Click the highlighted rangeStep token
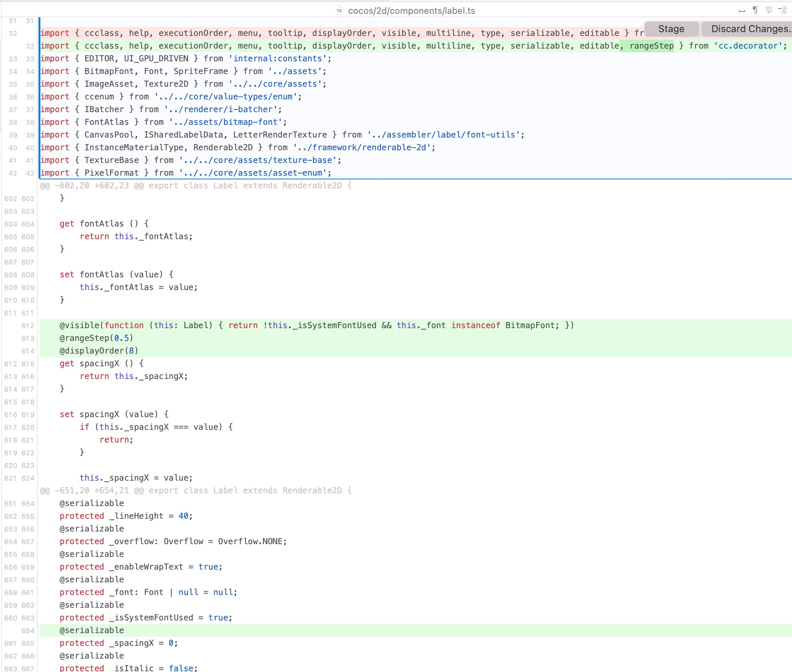Image resolution: width=792 pixels, height=672 pixels. click(651, 46)
